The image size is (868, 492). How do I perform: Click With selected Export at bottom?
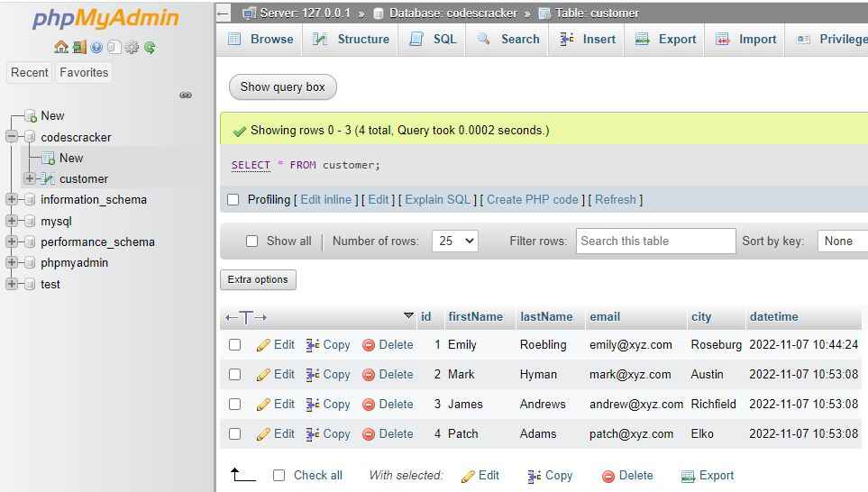[x=708, y=476]
